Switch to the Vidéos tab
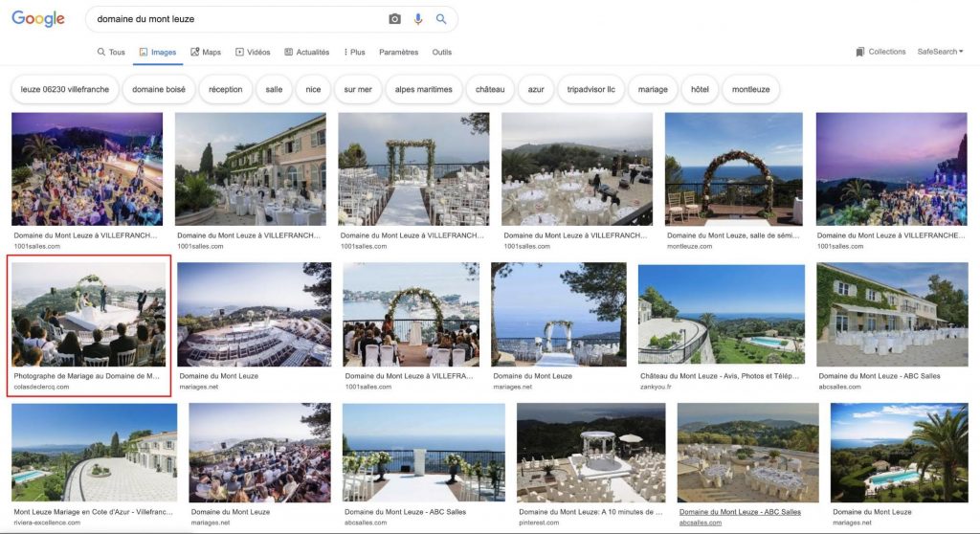The image size is (980, 534). (x=253, y=53)
